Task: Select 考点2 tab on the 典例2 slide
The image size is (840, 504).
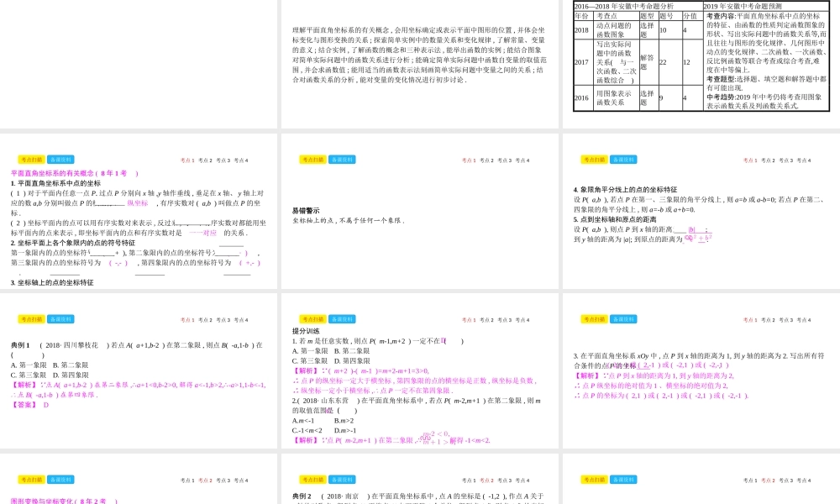Action: 487,480
